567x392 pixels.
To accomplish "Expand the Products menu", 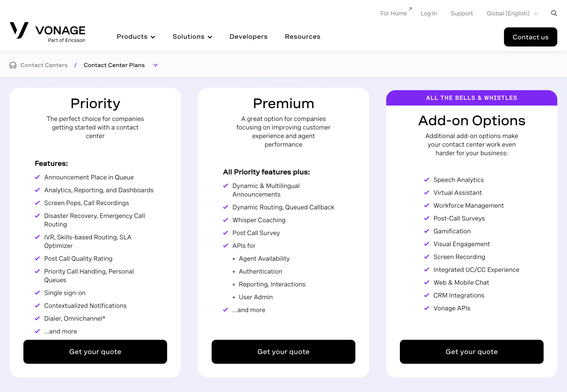I will pos(136,37).
